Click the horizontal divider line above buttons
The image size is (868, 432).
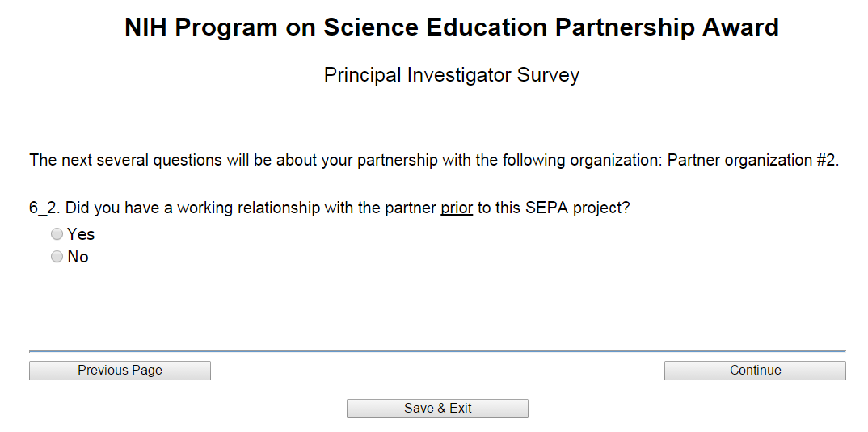click(x=436, y=351)
